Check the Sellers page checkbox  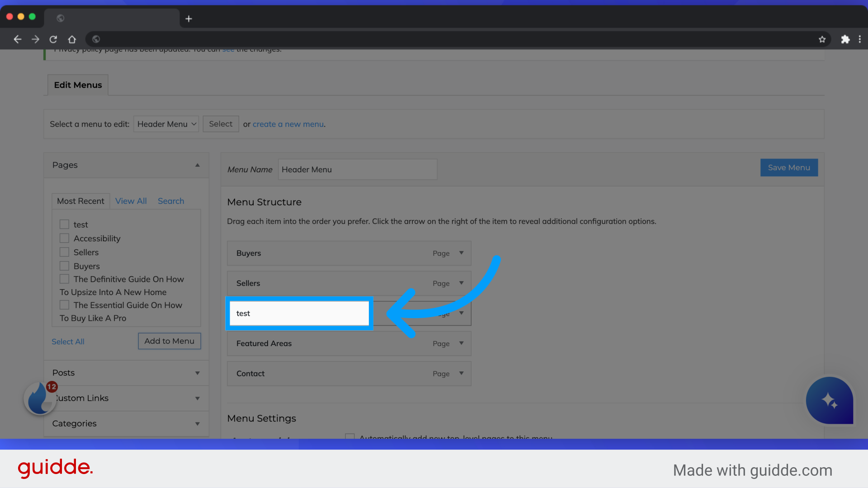coord(65,252)
